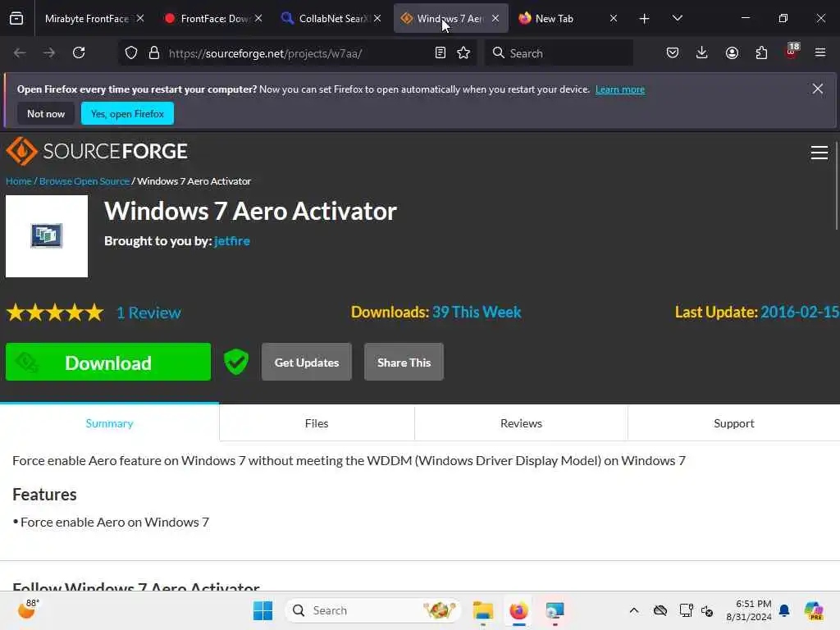840x630 pixels.
Task: Toggle reader view icon
Action: pyautogui.click(x=441, y=53)
